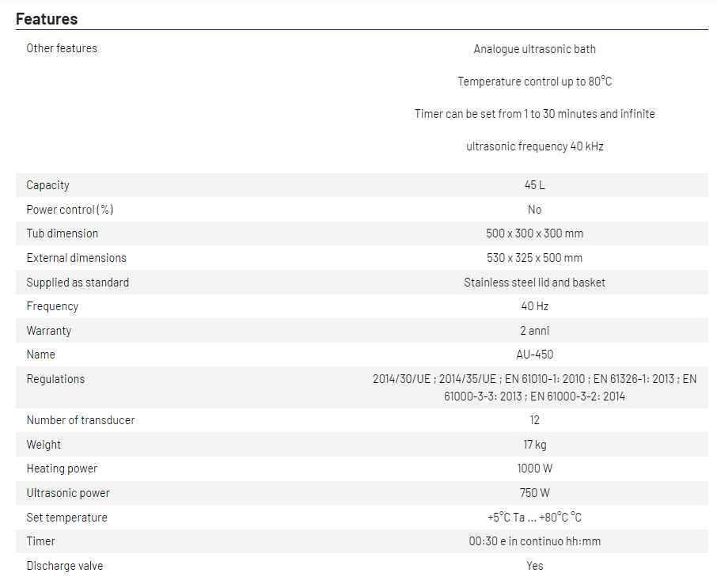Click the "45 L" capacity value
This screenshot has width=717, height=588.
[x=535, y=185]
